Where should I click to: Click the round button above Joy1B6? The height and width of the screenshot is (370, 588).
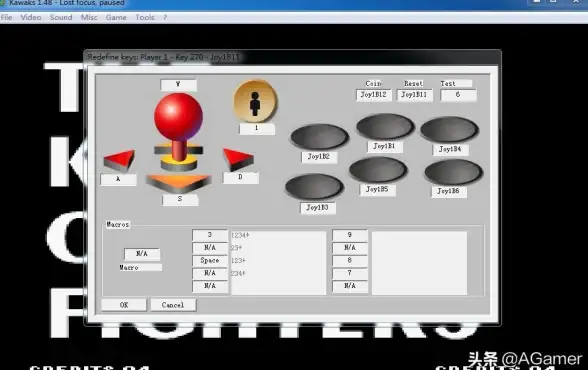[x=453, y=172]
